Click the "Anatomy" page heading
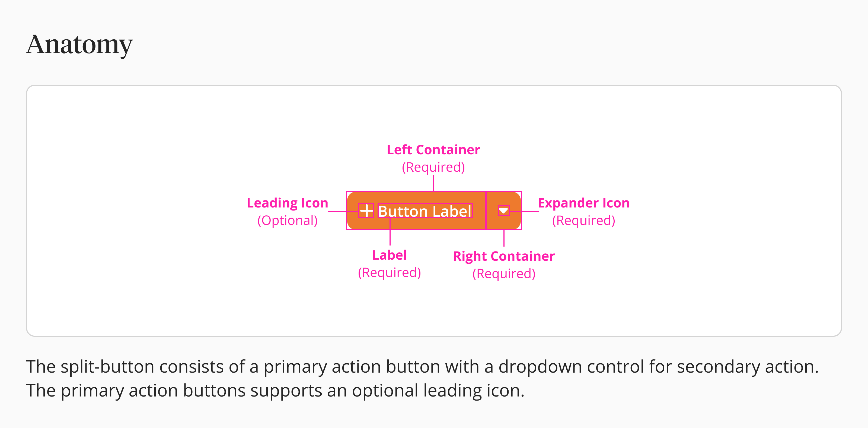This screenshot has width=868, height=428. pos(79,45)
